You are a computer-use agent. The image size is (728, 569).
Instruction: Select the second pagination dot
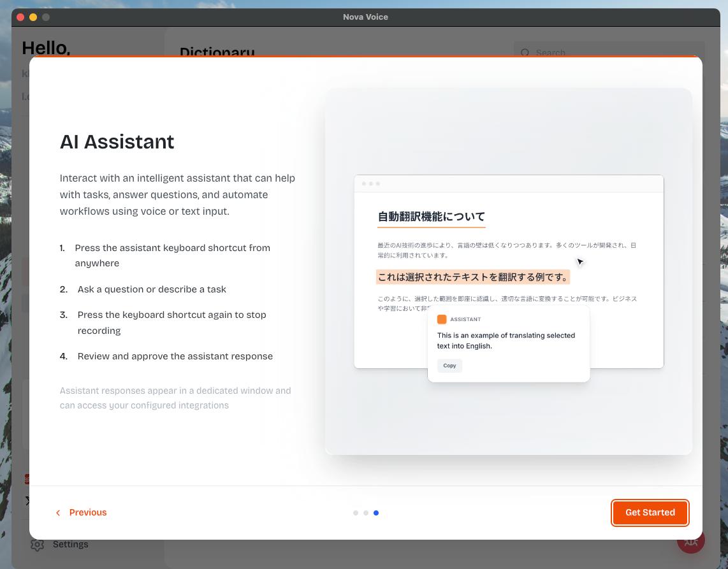366,513
